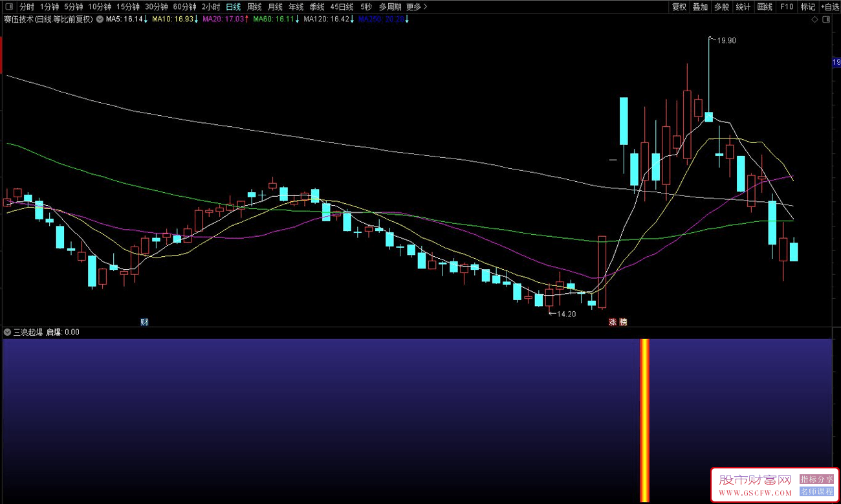Click the 启爆: 0.00 value label
841x504 pixels.
pyautogui.click(x=63, y=332)
